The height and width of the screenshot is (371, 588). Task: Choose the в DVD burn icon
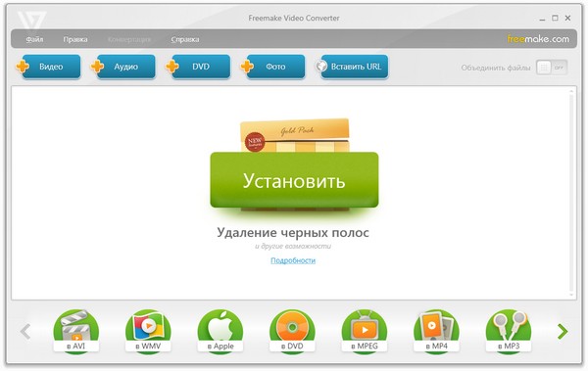(x=292, y=331)
